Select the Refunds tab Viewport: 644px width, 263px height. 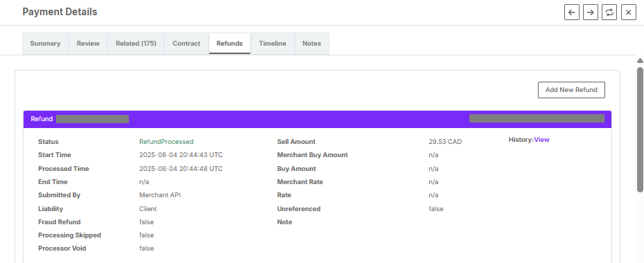(229, 44)
